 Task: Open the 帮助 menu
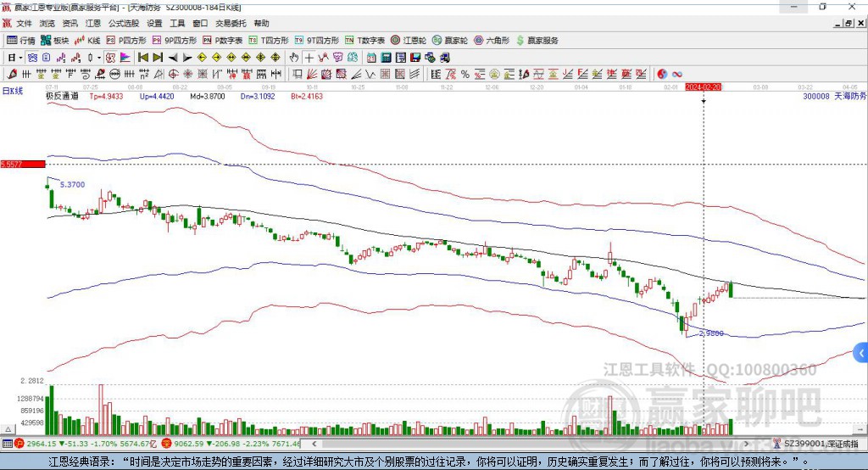[261, 23]
